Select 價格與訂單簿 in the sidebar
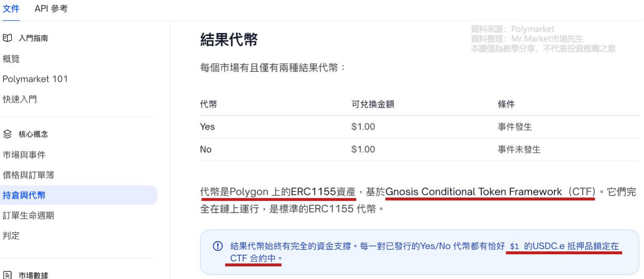This screenshot has width=644, height=279. (x=29, y=175)
